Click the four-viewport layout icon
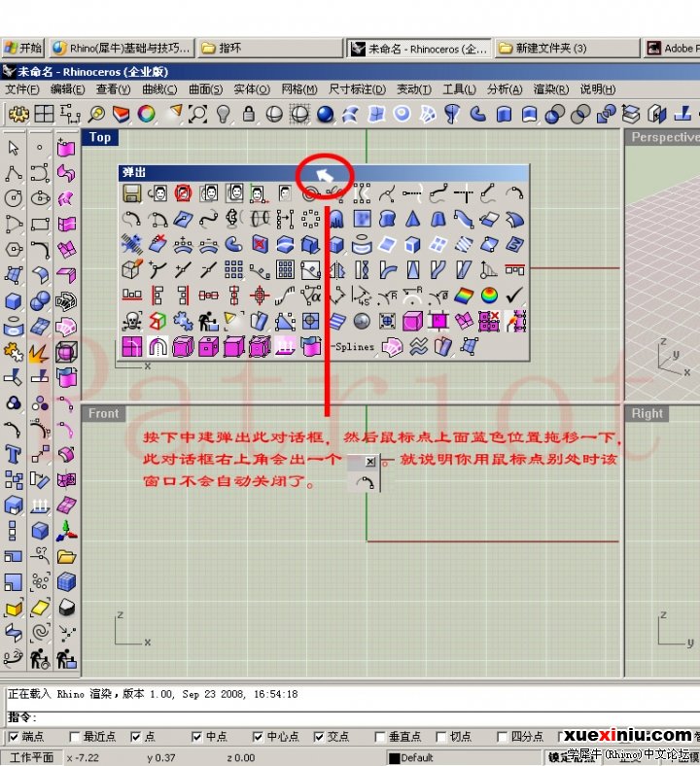Image resolution: width=700 pixels, height=766 pixels. [44, 115]
